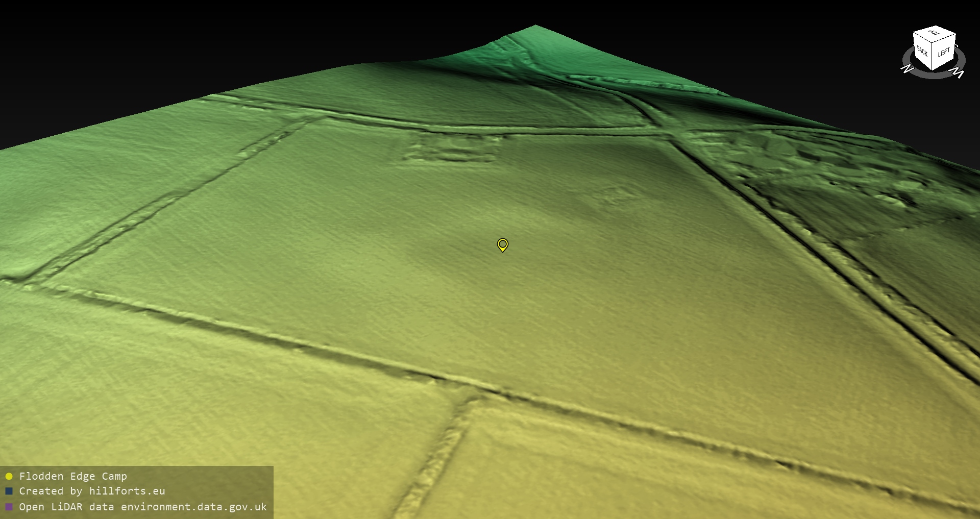Follow the Created by hillforts.eu link
This screenshot has width=980, height=519.
[x=92, y=491]
